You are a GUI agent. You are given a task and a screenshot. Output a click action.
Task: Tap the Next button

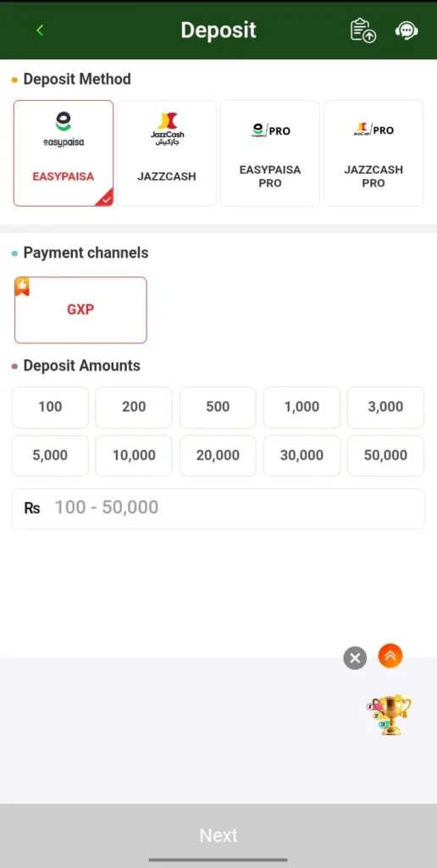218,835
